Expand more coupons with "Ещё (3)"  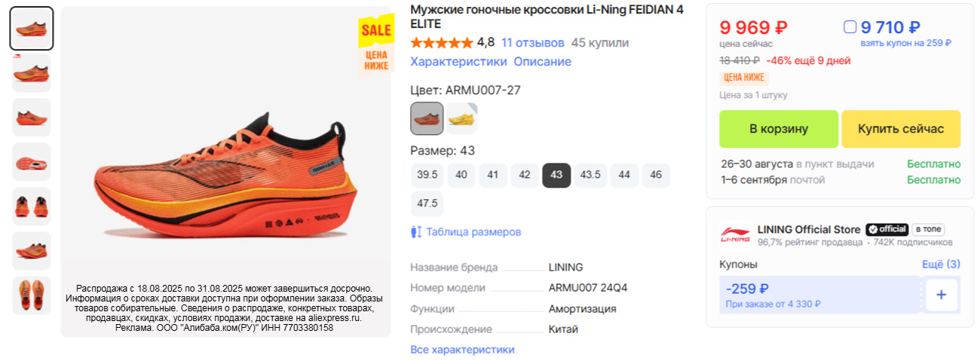(941, 265)
